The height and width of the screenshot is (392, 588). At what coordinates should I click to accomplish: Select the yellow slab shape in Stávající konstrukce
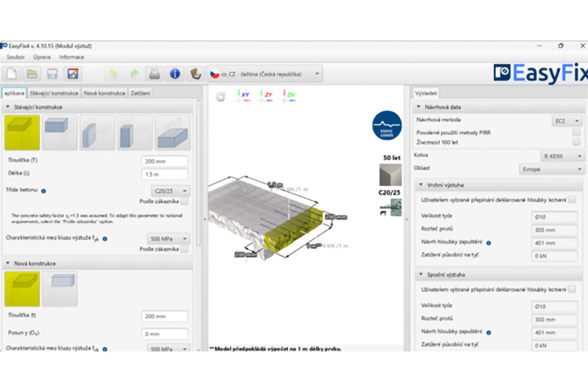click(22, 133)
